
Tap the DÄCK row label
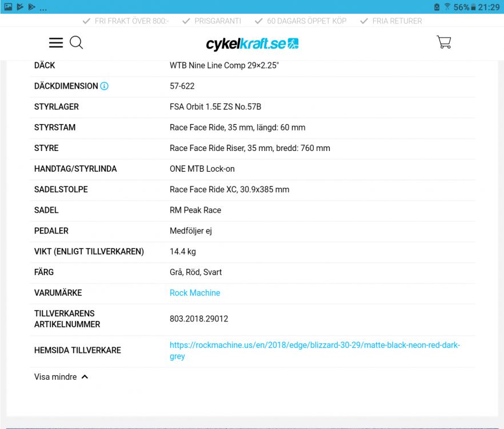tap(45, 65)
